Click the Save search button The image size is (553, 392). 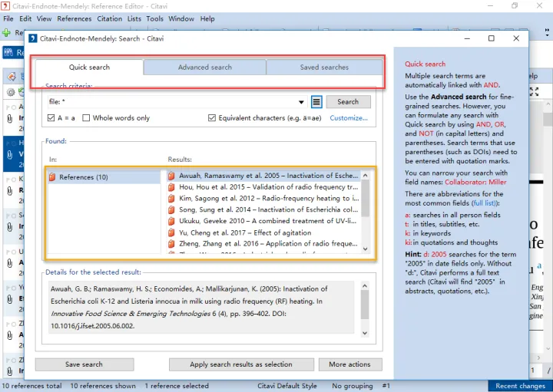click(x=84, y=364)
